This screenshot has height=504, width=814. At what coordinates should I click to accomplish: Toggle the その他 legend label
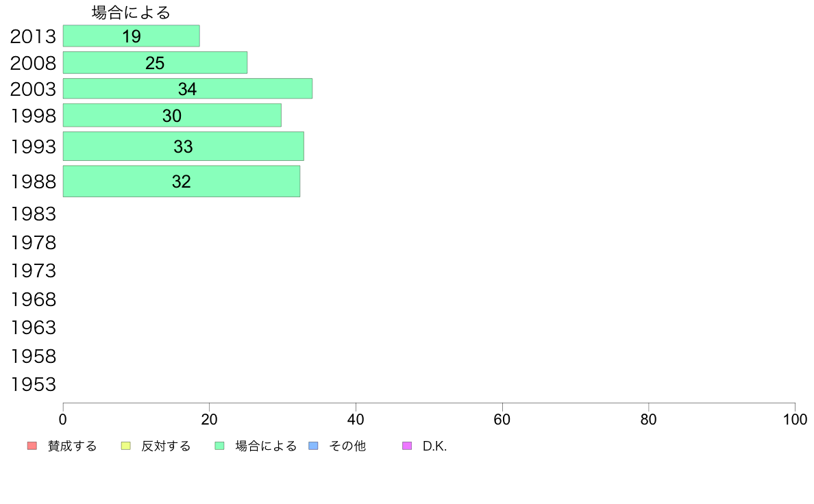point(347,446)
